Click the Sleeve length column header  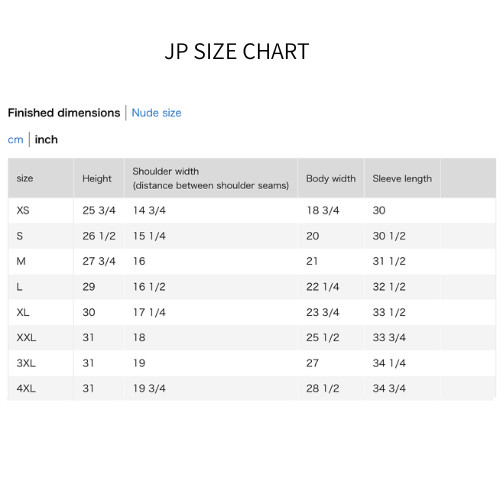pyautogui.click(x=402, y=179)
